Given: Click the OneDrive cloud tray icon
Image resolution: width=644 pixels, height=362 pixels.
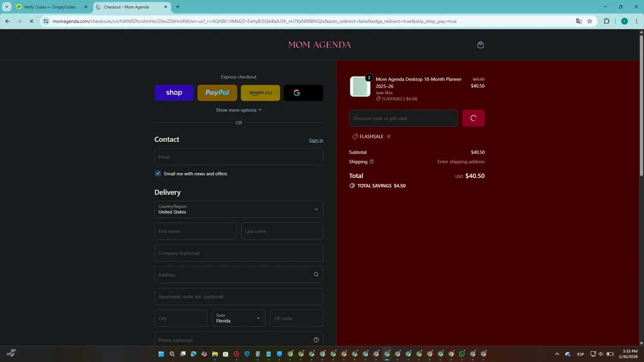Looking at the screenshot, I should click(568, 354).
